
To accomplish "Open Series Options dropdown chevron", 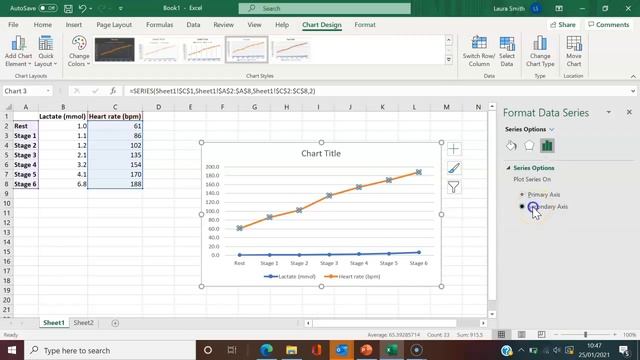I will click(x=552, y=129).
